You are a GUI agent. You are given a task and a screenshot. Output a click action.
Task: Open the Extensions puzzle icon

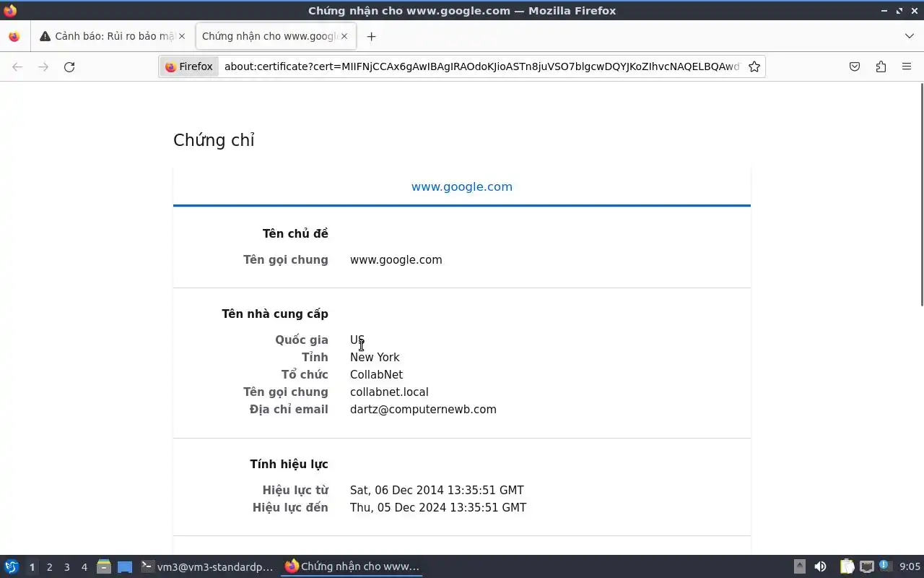tap(881, 66)
